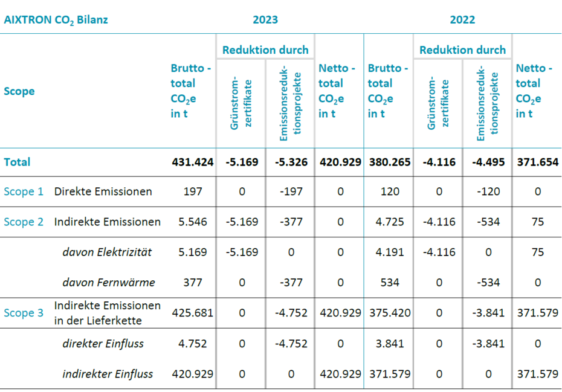
Task: Select '-5.169' in the Total row
Action: (242, 162)
